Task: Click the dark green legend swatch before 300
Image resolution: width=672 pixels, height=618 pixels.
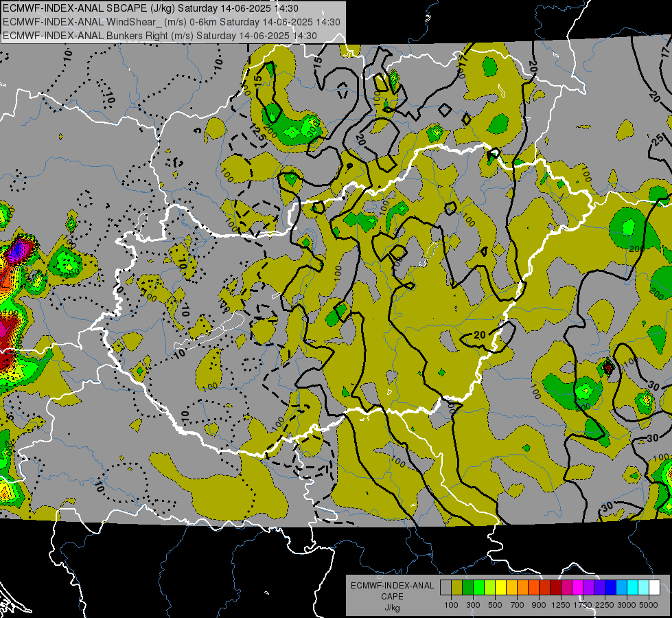Action: point(467,588)
